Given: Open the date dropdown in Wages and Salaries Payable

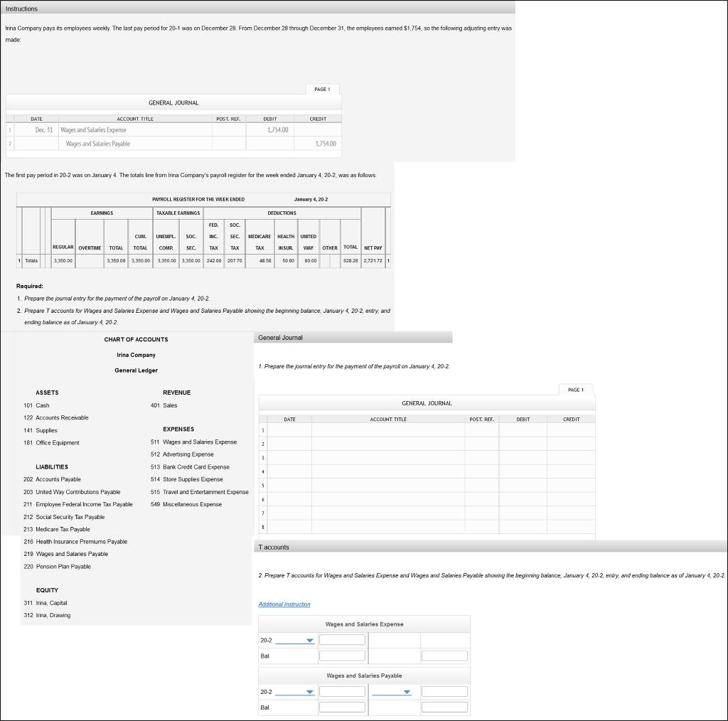Looking at the screenshot, I should point(309,690).
